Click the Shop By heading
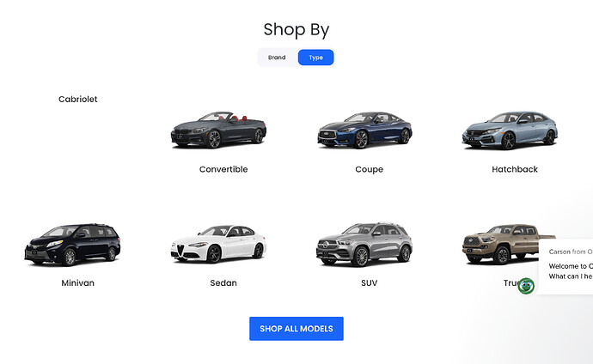The image size is (593, 364). [296, 29]
